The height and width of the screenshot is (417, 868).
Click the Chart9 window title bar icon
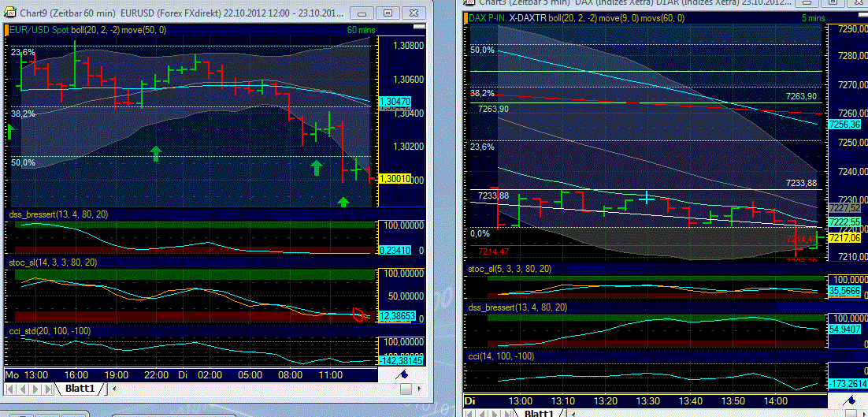pos(10,12)
